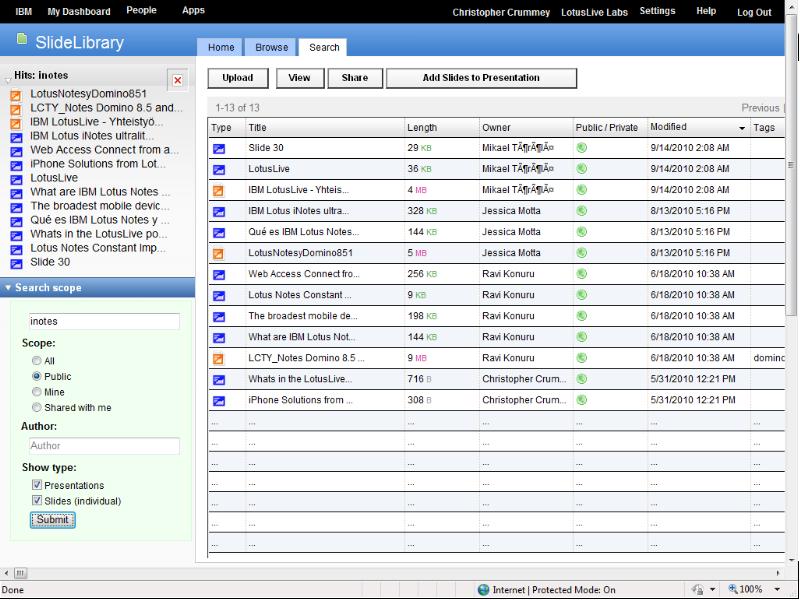The image size is (800, 600).
Task: Click orange icon next to LCTY_Notes in hits list
Action: point(16,108)
